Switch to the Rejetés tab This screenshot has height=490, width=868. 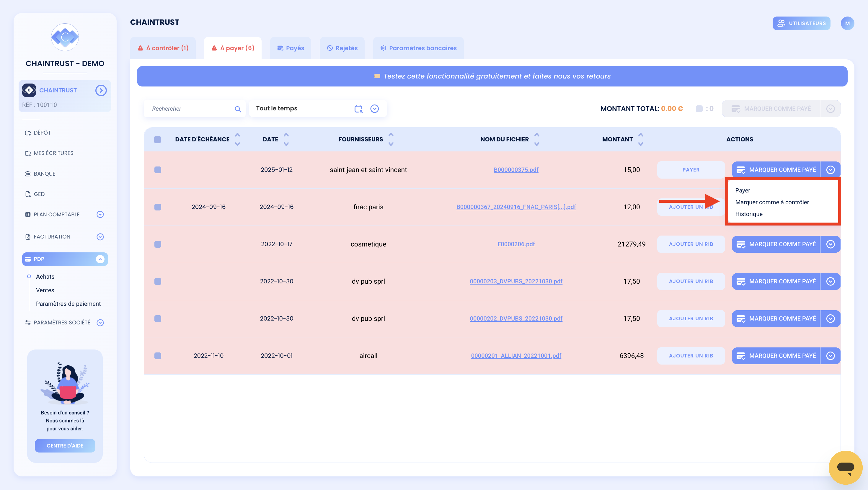pos(342,48)
